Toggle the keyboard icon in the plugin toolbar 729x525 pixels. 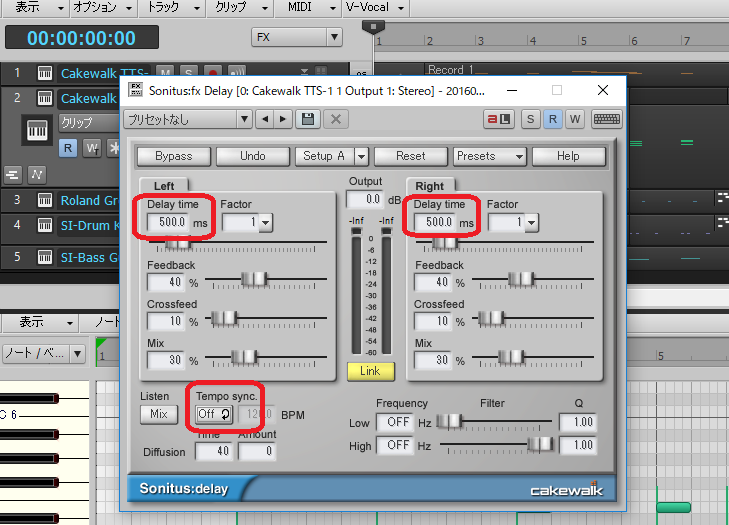(606, 119)
